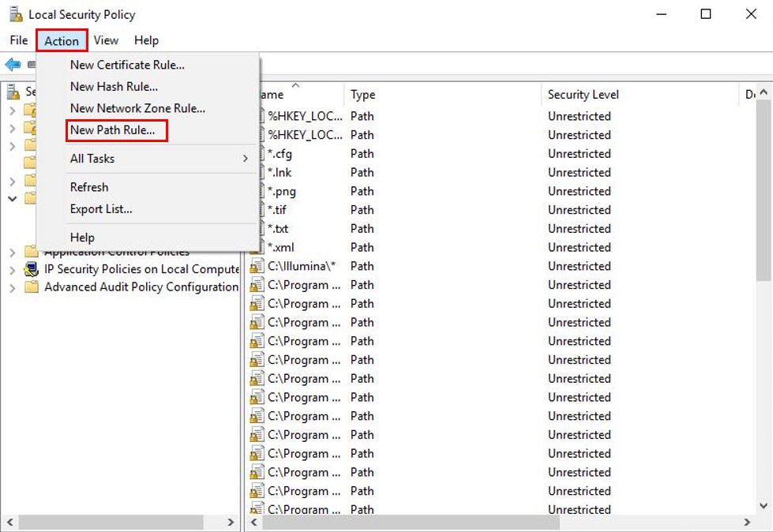Select IP Security Policies on Local Computer

(x=141, y=269)
